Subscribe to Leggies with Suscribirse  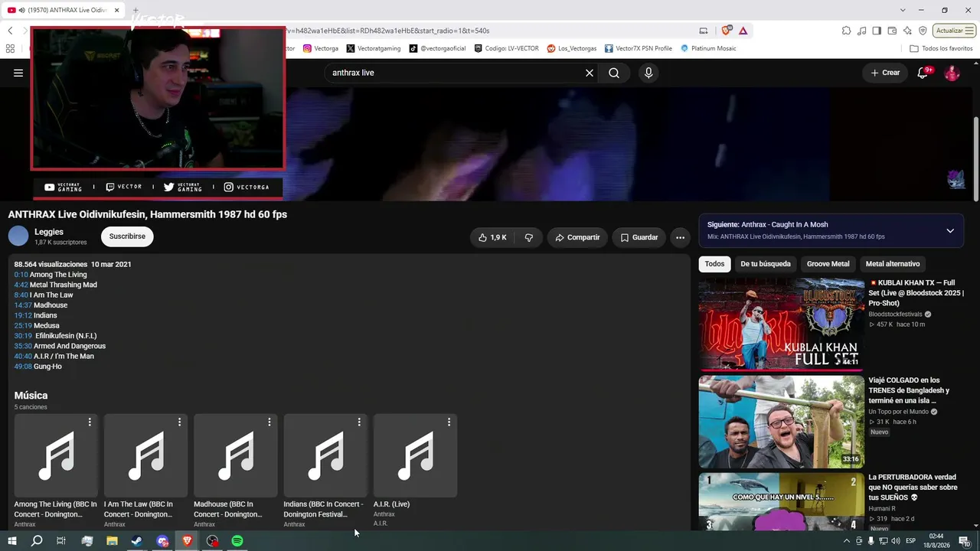(127, 236)
